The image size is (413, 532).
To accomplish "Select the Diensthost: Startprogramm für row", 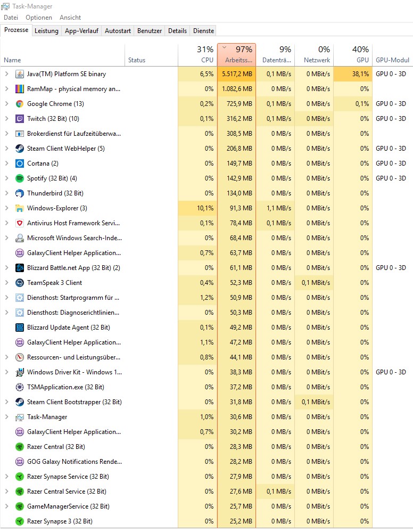I will tap(206, 298).
